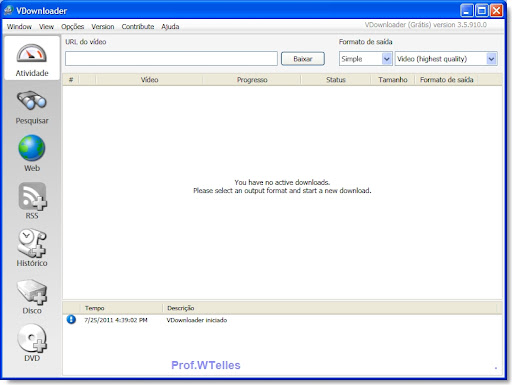This screenshot has height=385, width=512.
Task: Open the RSS feed icon
Action: tap(32, 196)
